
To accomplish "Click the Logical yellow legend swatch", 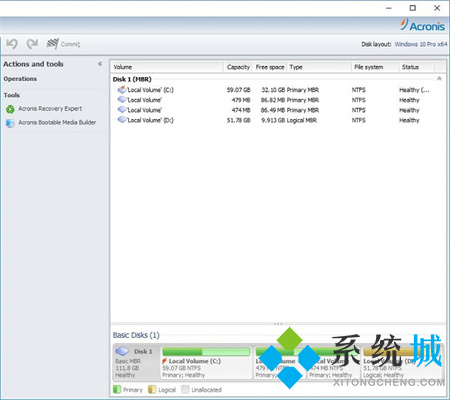I will pyautogui.click(x=152, y=389).
